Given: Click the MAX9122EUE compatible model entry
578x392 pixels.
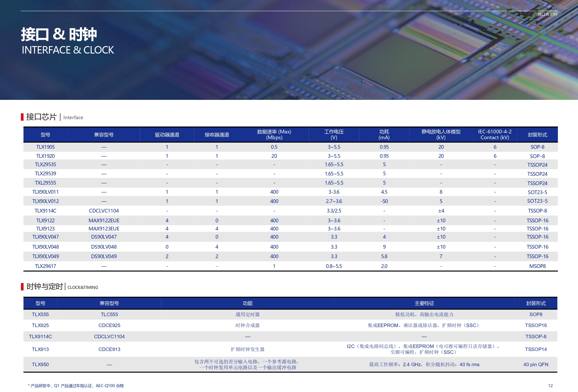Looking at the screenshot, I should click(104, 220).
